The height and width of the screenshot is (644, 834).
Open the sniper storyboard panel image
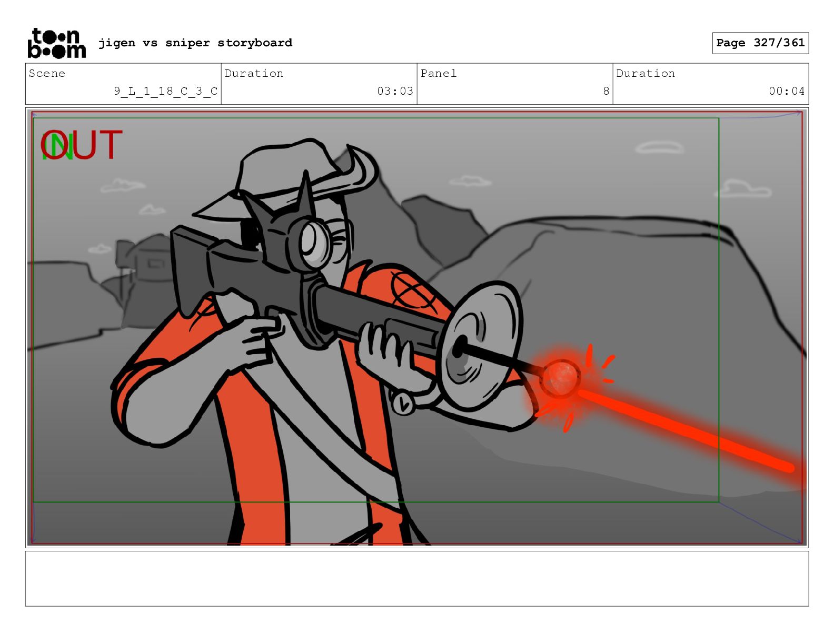click(x=417, y=327)
